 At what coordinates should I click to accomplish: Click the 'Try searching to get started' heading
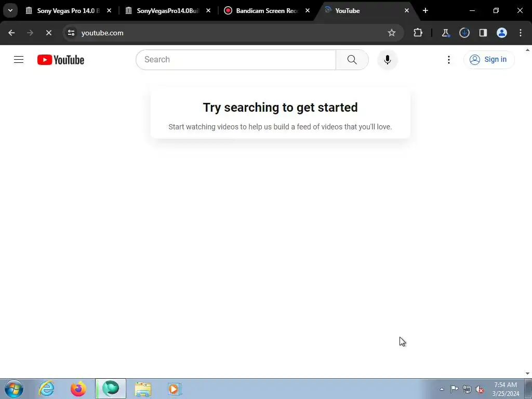tap(280, 108)
